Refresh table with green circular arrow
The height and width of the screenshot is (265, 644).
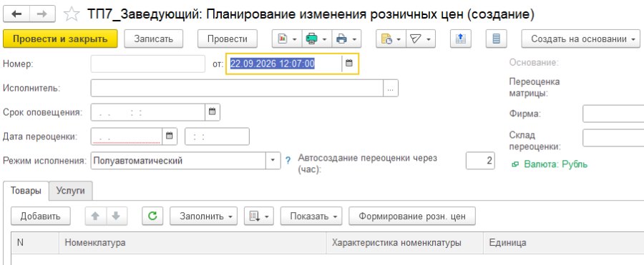point(152,216)
